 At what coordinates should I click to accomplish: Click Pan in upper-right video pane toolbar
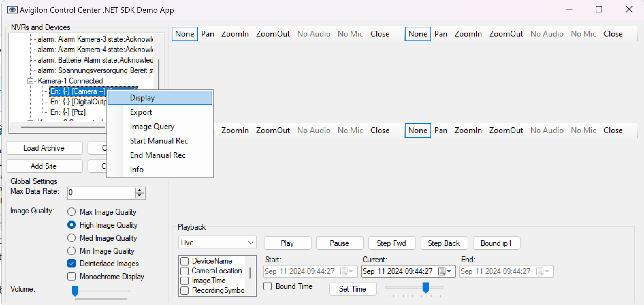[441, 34]
